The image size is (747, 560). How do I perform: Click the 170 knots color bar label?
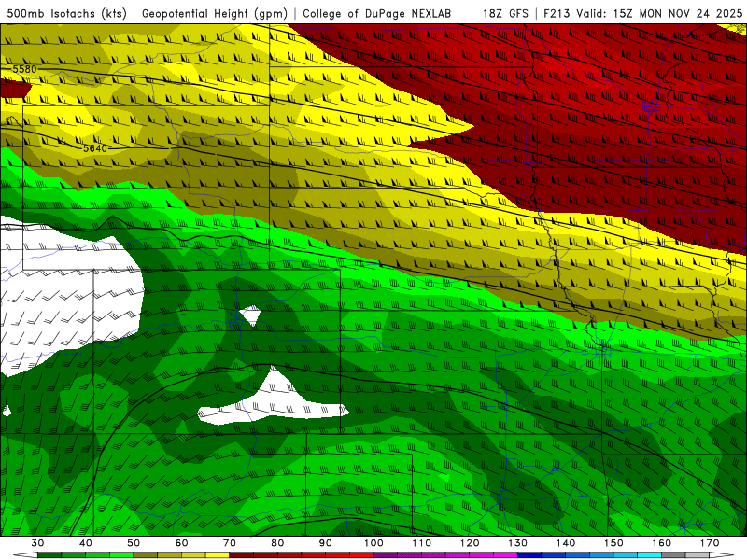pyautogui.click(x=710, y=543)
